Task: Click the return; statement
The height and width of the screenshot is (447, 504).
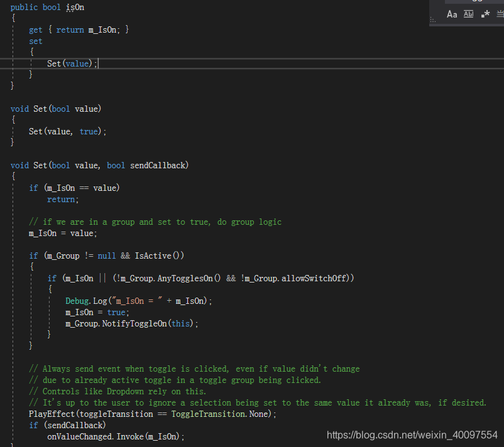Action: pyautogui.click(x=62, y=199)
